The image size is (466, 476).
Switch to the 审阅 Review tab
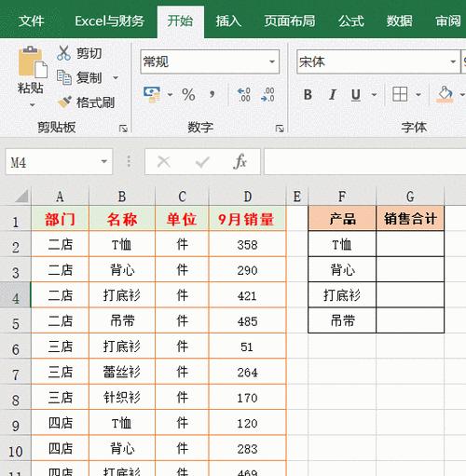coord(448,21)
